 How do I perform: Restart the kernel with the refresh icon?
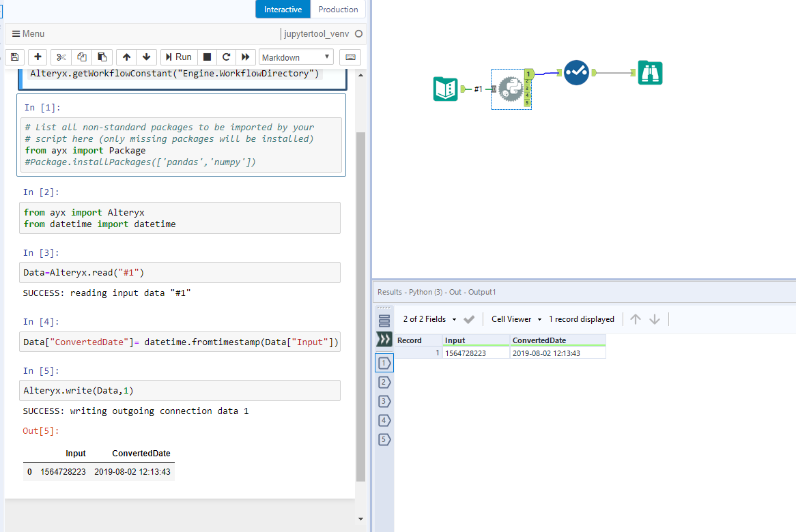(x=226, y=57)
